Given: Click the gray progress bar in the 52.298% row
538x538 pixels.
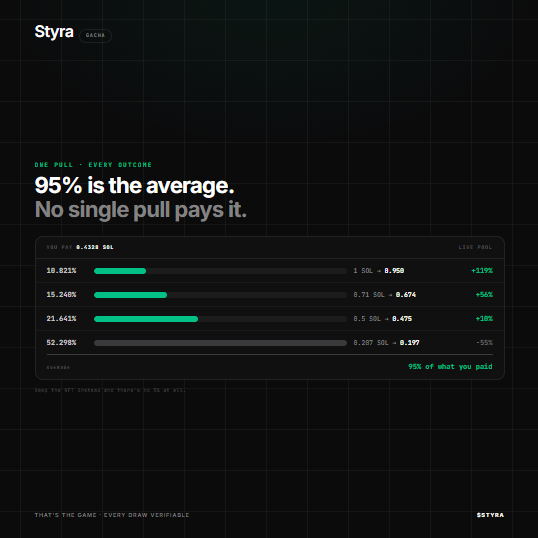Looking at the screenshot, I should 220,343.
